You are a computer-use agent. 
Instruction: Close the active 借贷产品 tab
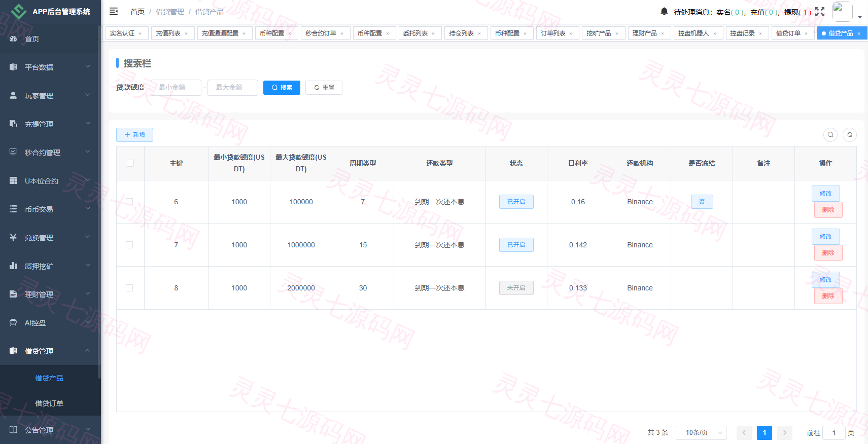pos(859,33)
